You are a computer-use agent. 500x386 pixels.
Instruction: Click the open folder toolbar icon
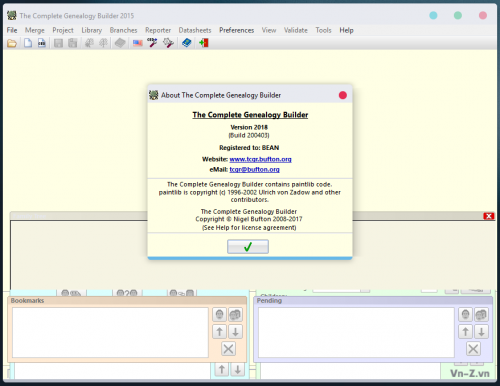pos(12,43)
